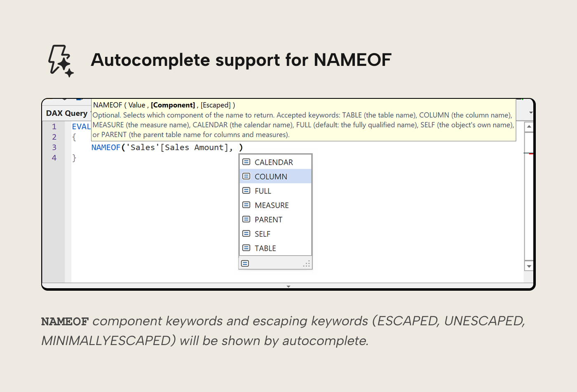Click the keyword icon beside COLUMN
This screenshot has height=392, width=577.
[246, 176]
